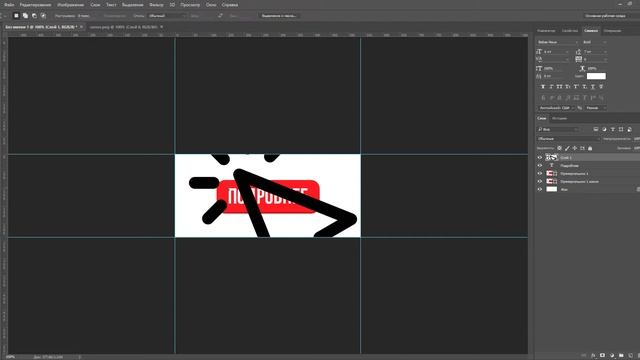Open the kerning dropdown
The width and height of the screenshot is (640, 360).
click(556, 60)
